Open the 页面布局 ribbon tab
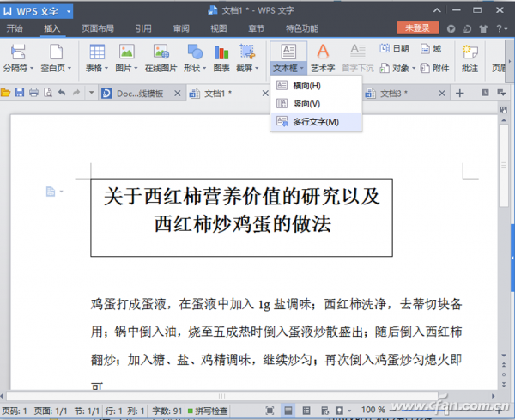 point(98,28)
